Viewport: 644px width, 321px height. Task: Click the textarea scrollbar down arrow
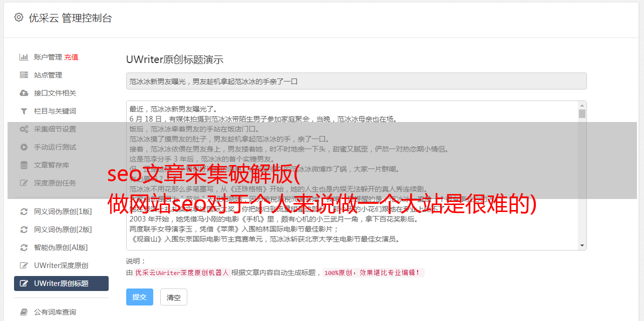(582, 245)
